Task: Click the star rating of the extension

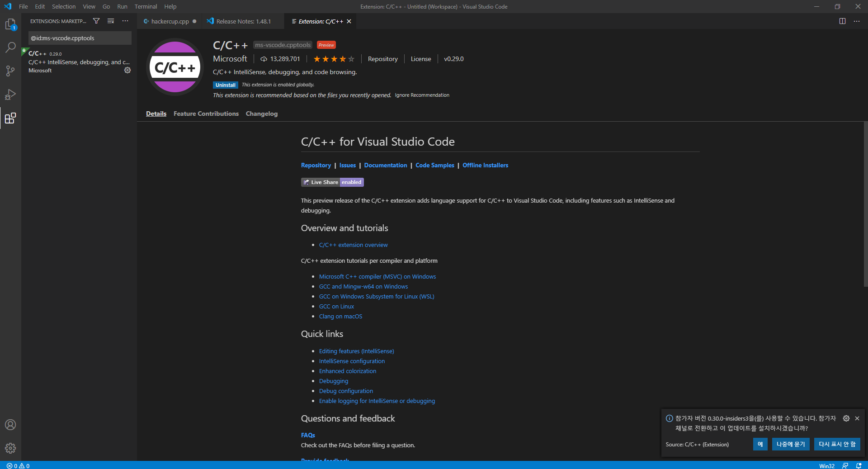Action: click(334, 59)
